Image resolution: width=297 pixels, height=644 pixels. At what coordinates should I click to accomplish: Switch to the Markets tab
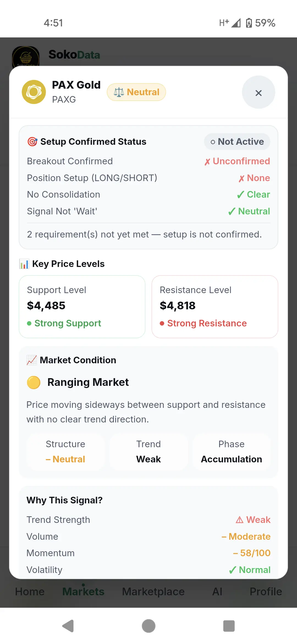click(83, 592)
